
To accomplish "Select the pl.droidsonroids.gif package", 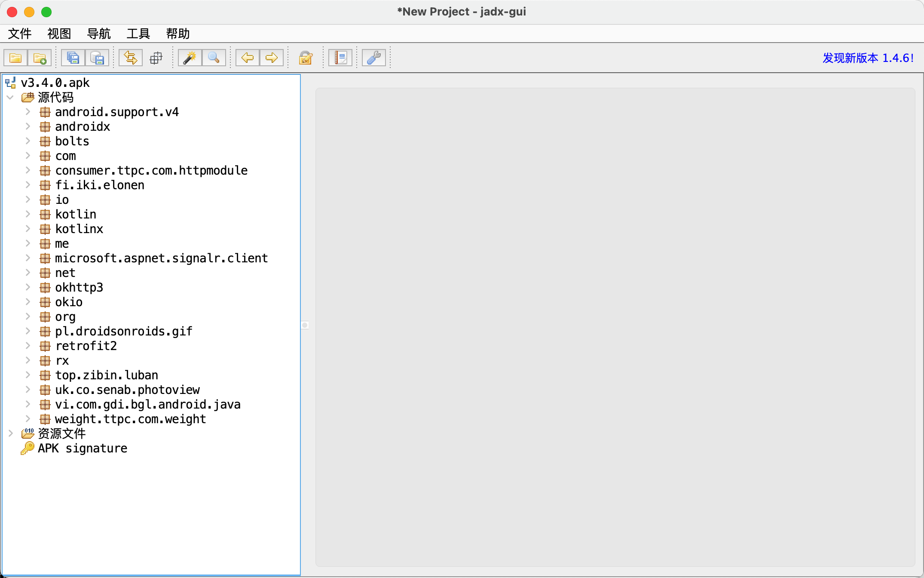I will tap(124, 332).
